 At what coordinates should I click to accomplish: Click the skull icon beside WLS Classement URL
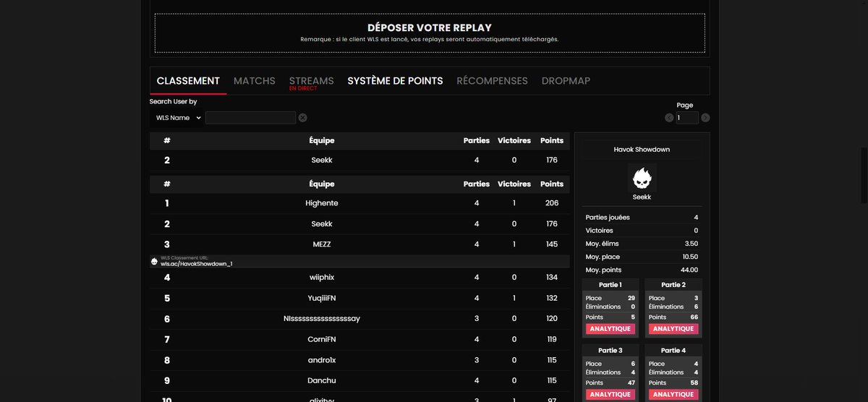[x=154, y=262]
